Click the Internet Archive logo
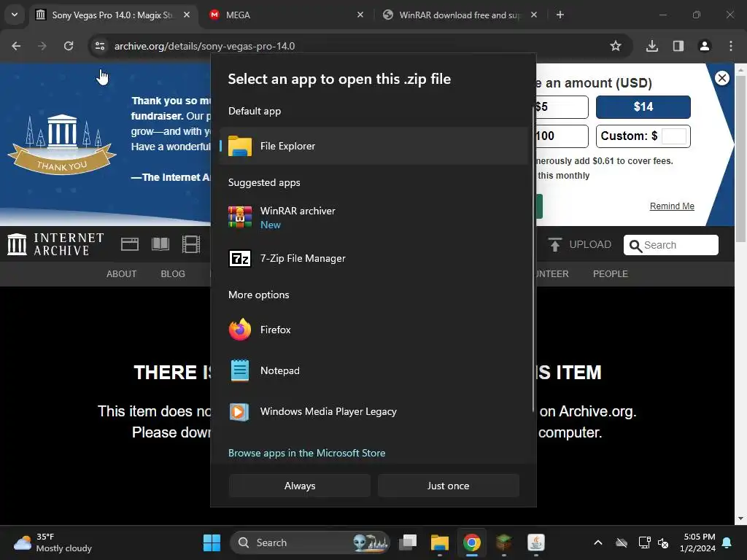 55,244
